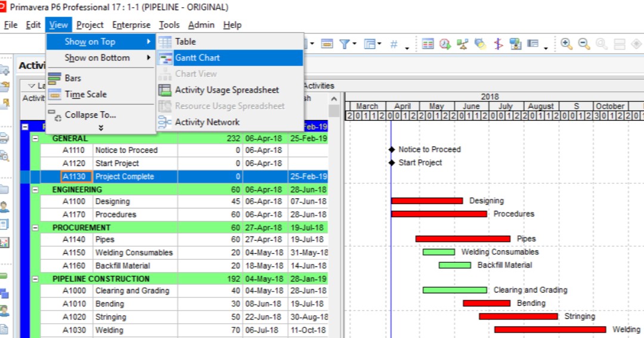644x338 pixels.
Task: Click the Schedule clock-with-arrow icon
Action: [445, 44]
